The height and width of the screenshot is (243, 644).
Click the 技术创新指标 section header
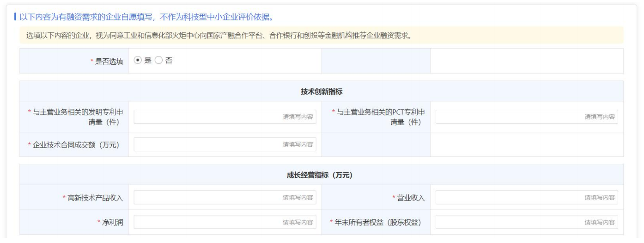(x=321, y=91)
